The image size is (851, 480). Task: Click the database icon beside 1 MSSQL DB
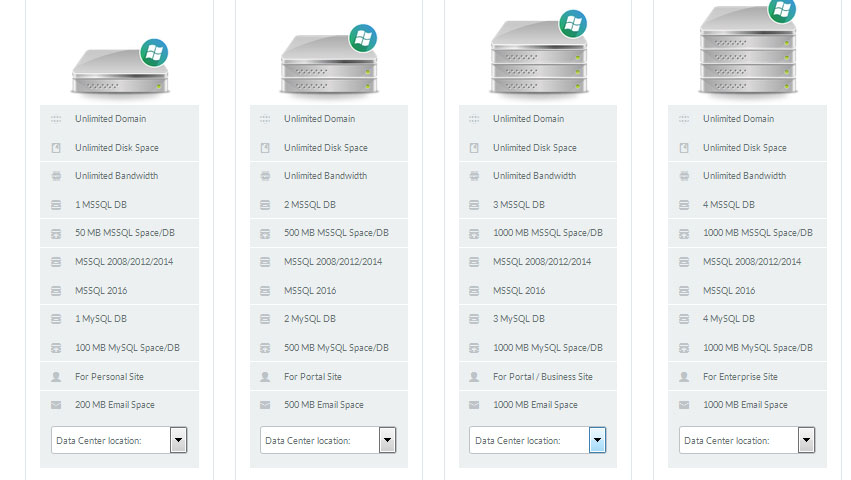tap(56, 205)
